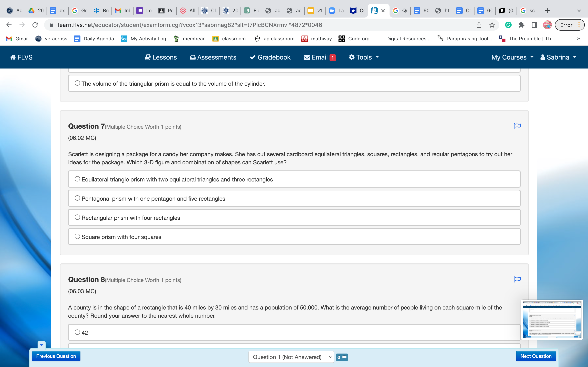Click the flagged questions counter icon
The width and height of the screenshot is (588, 367).
point(342,357)
